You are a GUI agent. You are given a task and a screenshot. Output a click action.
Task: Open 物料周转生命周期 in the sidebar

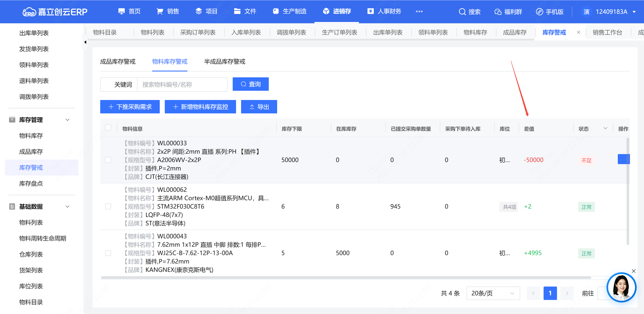point(43,239)
